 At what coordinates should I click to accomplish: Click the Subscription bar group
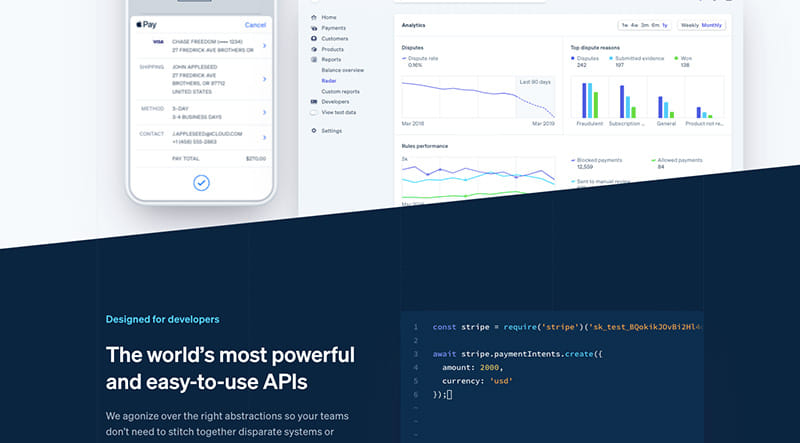(628, 102)
